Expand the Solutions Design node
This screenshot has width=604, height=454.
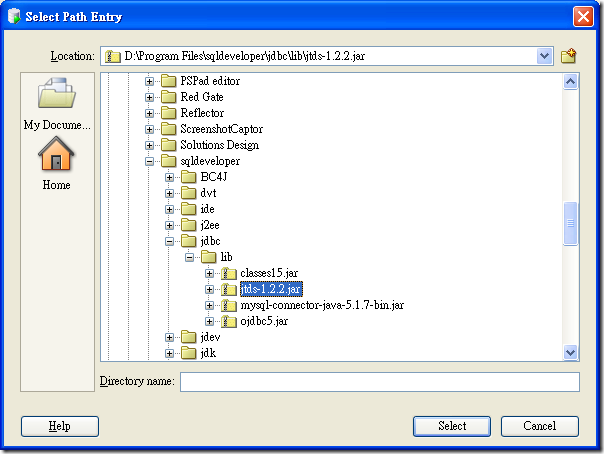(x=149, y=146)
